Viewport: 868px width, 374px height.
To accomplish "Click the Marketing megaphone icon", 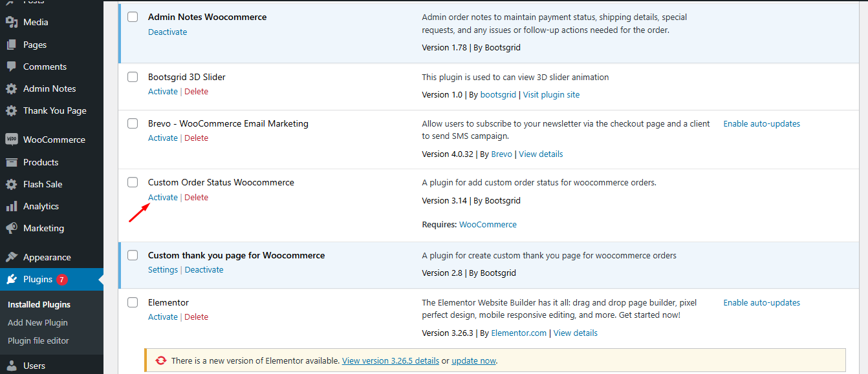I will [12, 228].
